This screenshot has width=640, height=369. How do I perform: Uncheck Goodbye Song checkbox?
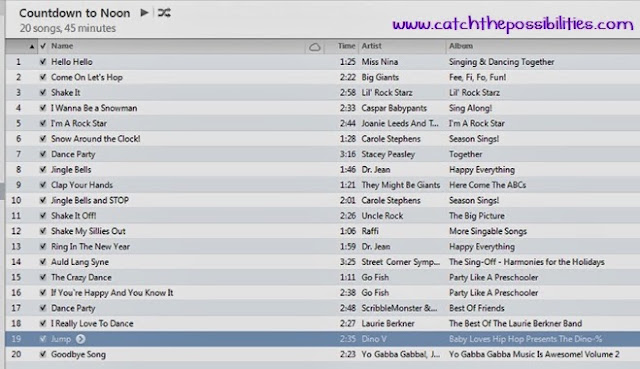pyautogui.click(x=43, y=354)
